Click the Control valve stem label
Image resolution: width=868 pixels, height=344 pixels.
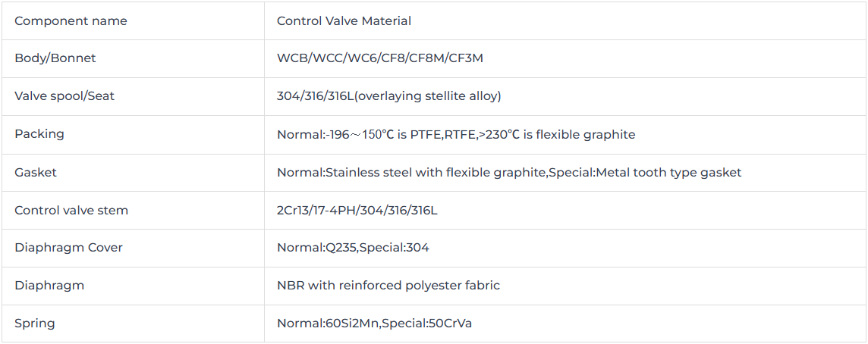pyautogui.click(x=71, y=210)
